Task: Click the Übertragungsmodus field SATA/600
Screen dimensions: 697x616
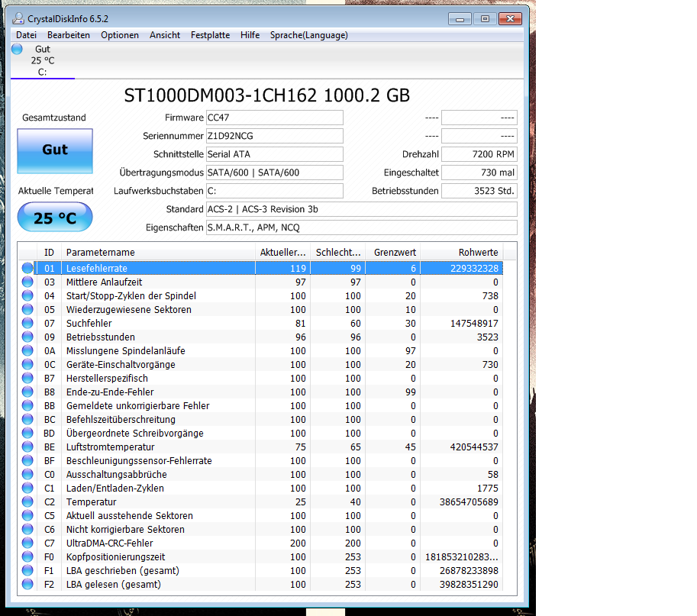Action: pos(275,173)
